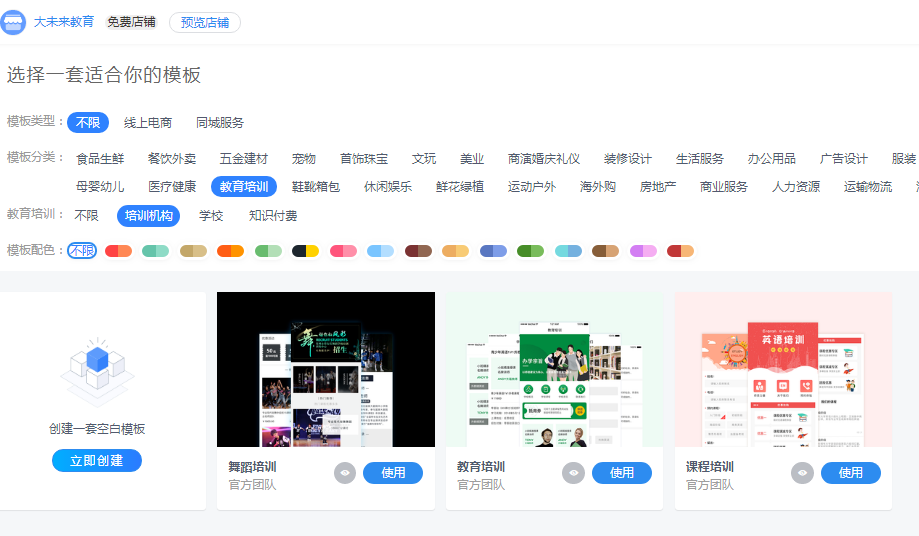Viewport: 919px width, 536px height.
Task: Filter by 房地产 category
Action: click(x=658, y=186)
